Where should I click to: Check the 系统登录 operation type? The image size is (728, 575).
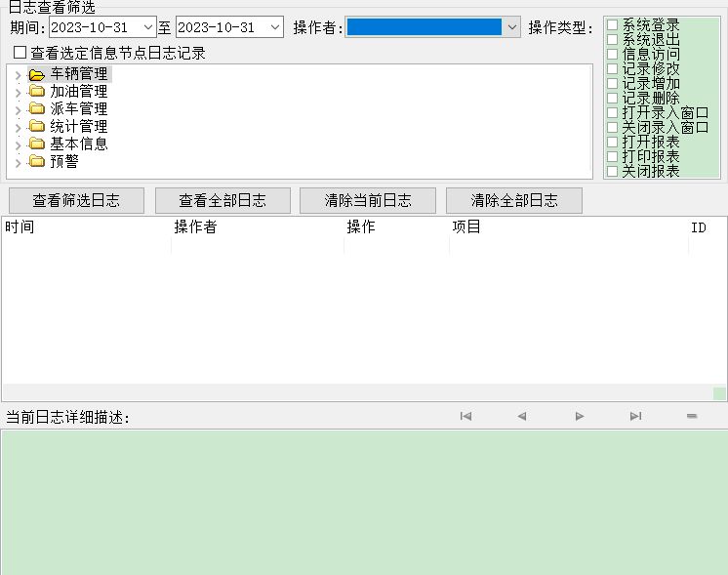[613, 24]
